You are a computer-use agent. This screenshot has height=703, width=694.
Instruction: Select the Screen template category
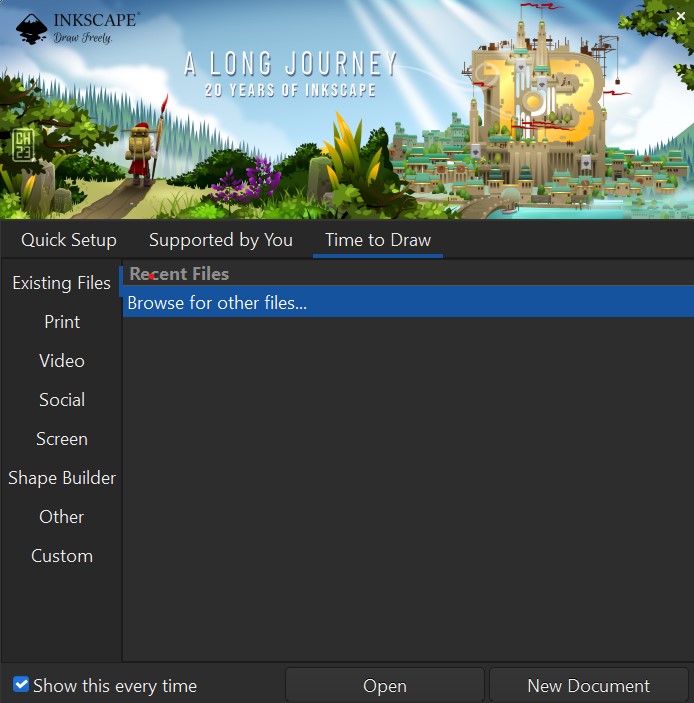coord(61,439)
